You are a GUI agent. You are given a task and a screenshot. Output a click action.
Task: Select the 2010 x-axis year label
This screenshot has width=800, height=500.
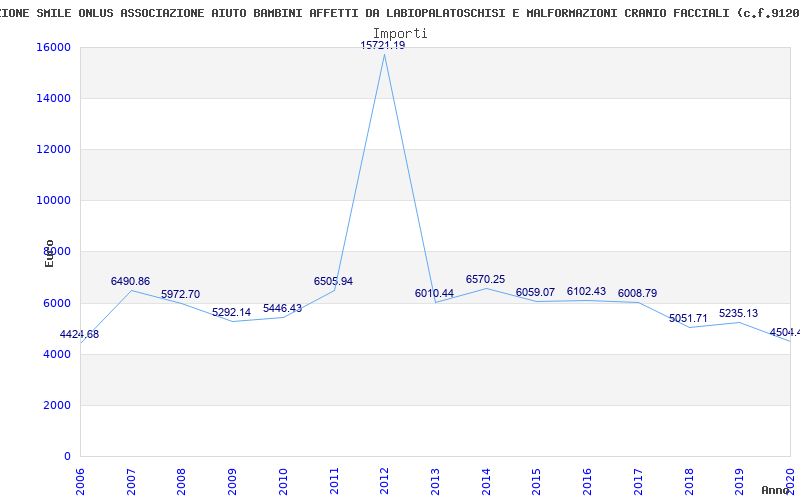tap(283, 481)
